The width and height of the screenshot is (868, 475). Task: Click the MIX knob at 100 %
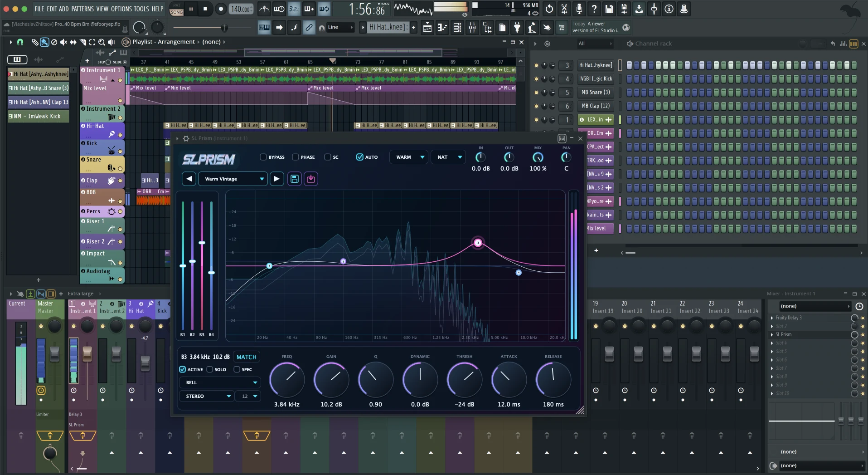[x=538, y=157]
